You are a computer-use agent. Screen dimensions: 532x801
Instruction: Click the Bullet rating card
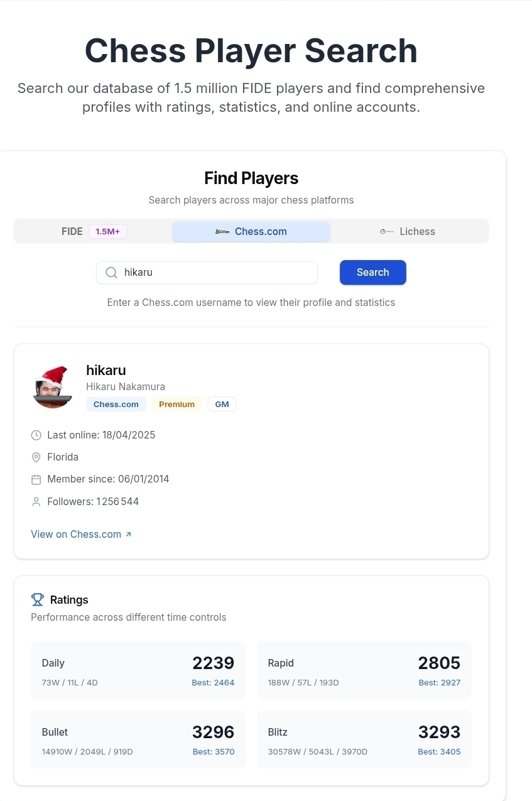138,739
